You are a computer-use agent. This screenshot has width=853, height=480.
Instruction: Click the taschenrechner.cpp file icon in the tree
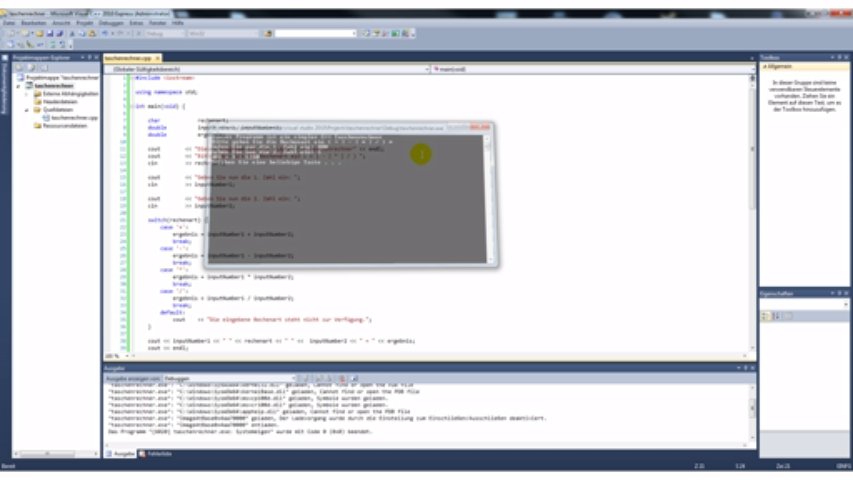click(x=45, y=117)
